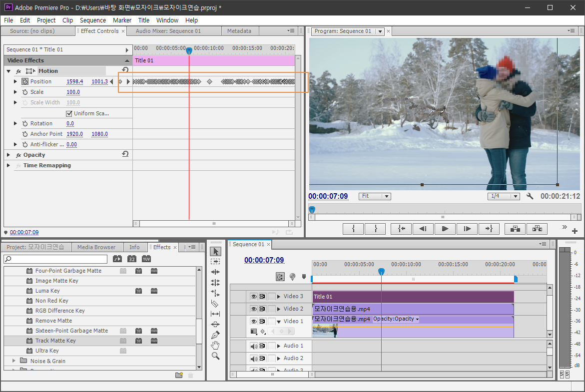This screenshot has width=585, height=392.
Task: Collapse the Video 1 track
Action: [279, 322]
